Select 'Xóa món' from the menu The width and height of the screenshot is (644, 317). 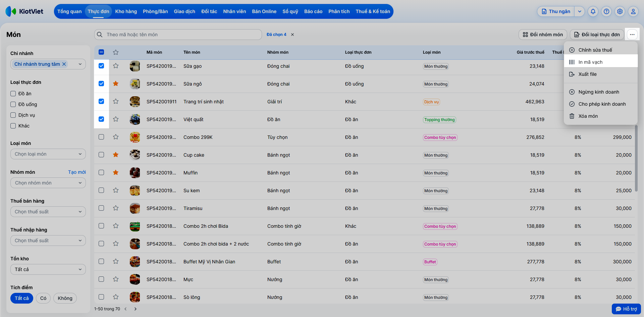pos(600,116)
